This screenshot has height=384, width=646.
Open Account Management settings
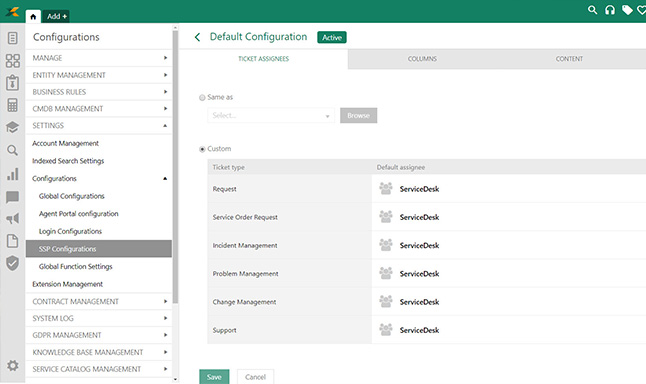click(x=66, y=143)
